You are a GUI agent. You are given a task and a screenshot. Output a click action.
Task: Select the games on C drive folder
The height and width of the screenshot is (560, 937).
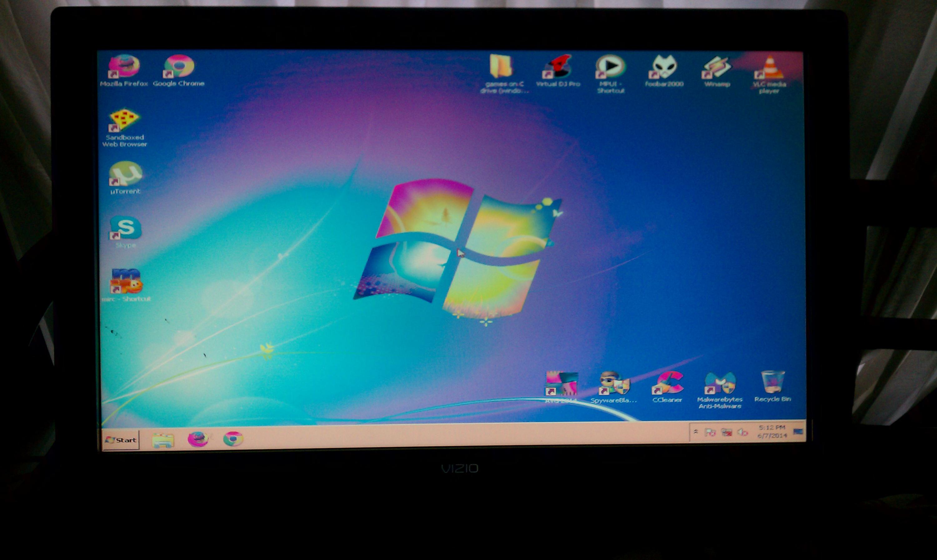pyautogui.click(x=501, y=67)
